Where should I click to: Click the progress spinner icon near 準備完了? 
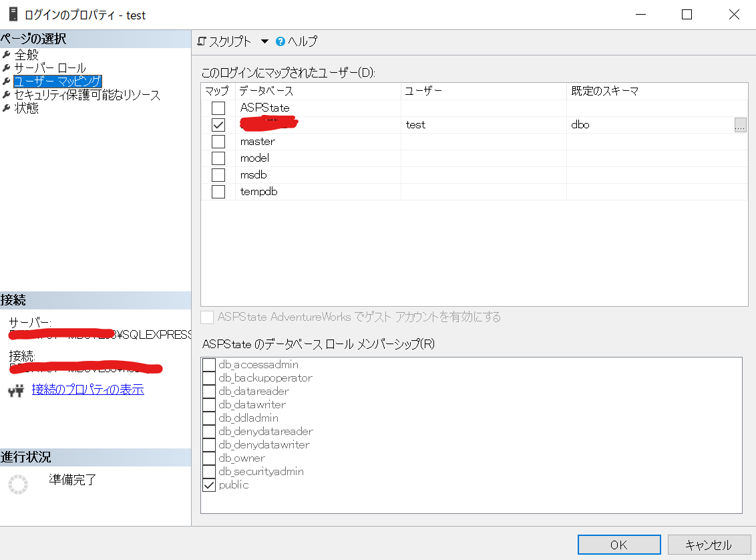coord(18,484)
